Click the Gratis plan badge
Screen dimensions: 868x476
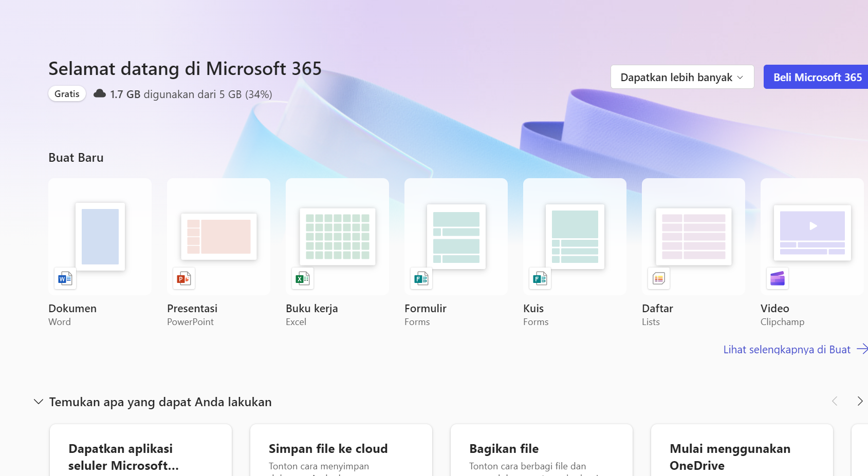[x=67, y=94]
